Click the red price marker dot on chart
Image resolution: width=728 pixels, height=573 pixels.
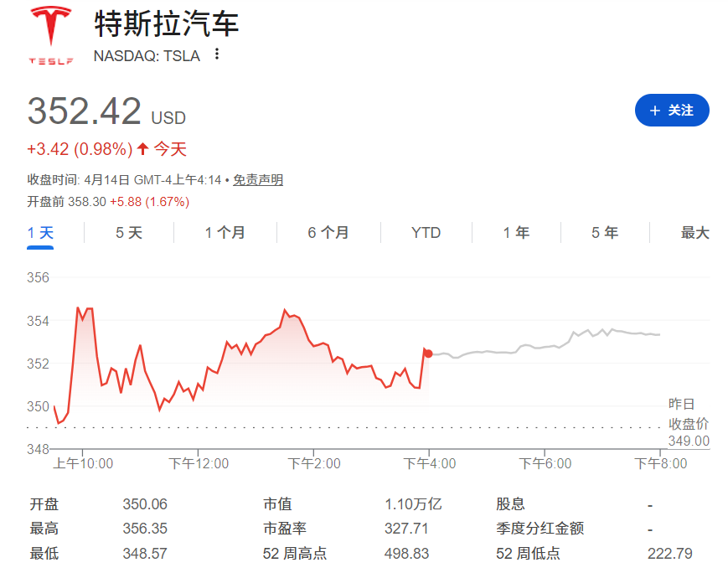(x=427, y=354)
